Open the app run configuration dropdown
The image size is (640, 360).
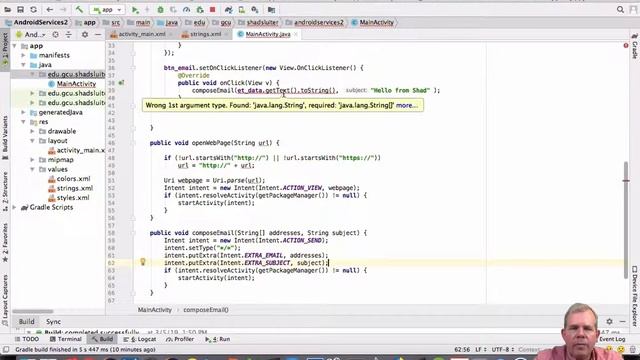tap(107, 9)
